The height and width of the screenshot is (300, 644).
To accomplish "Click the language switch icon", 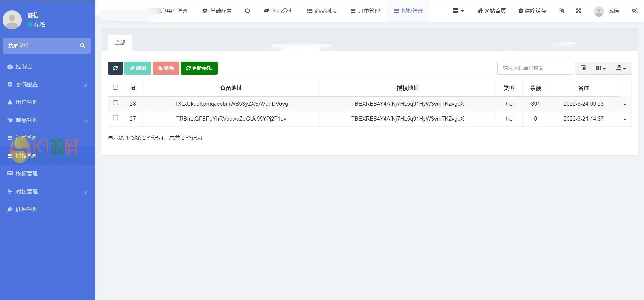I will click(561, 11).
